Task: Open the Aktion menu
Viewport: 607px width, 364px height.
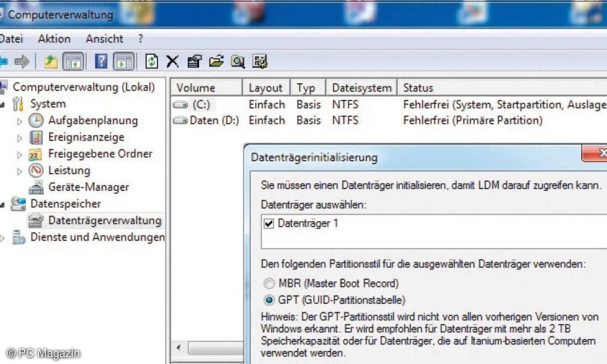Action: tap(54, 39)
